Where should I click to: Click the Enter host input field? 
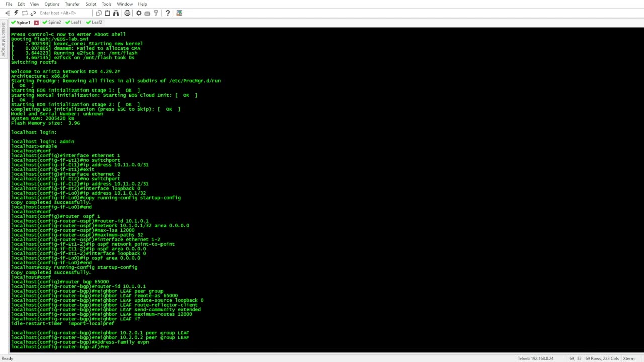[x=64, y=13]
